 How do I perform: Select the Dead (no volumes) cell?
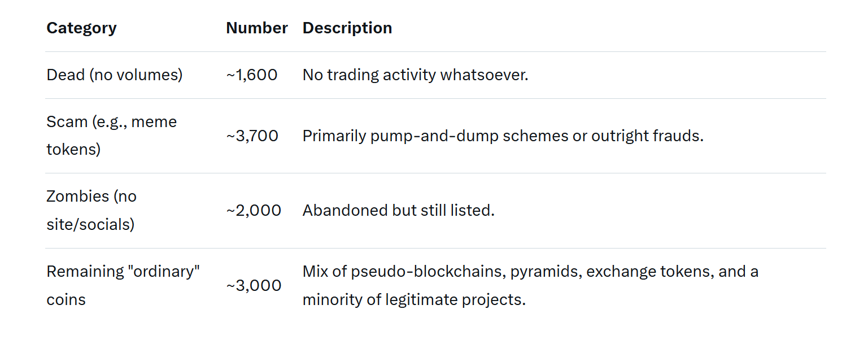pos(114,75)
